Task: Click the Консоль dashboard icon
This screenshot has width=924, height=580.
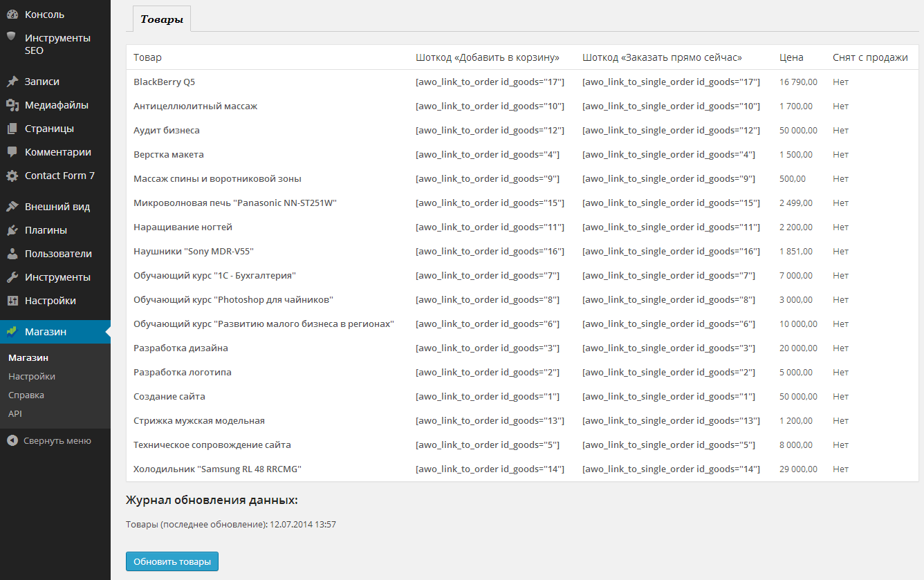Action: point(12,14)
